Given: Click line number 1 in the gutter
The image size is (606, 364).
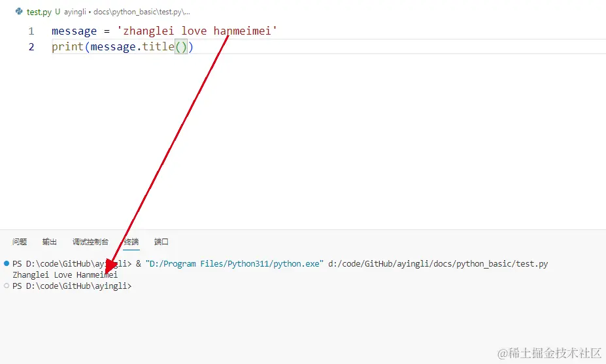Looking at the screenshot, I should pos(31,31).
